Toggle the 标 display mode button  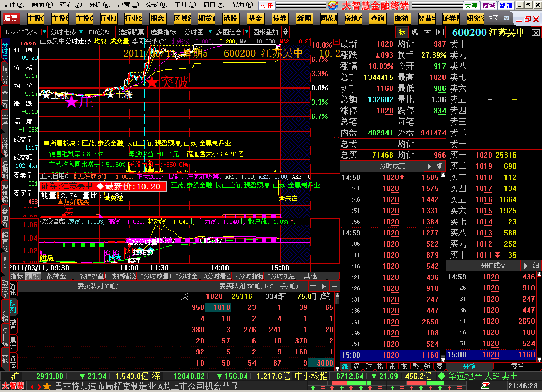click(402, 32)
